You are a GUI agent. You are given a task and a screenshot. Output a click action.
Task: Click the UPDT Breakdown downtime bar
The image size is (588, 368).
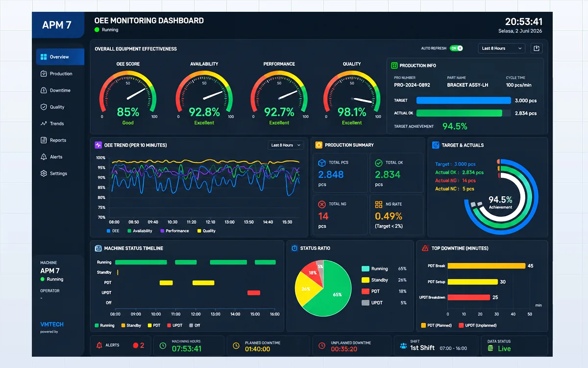[468, 297]
